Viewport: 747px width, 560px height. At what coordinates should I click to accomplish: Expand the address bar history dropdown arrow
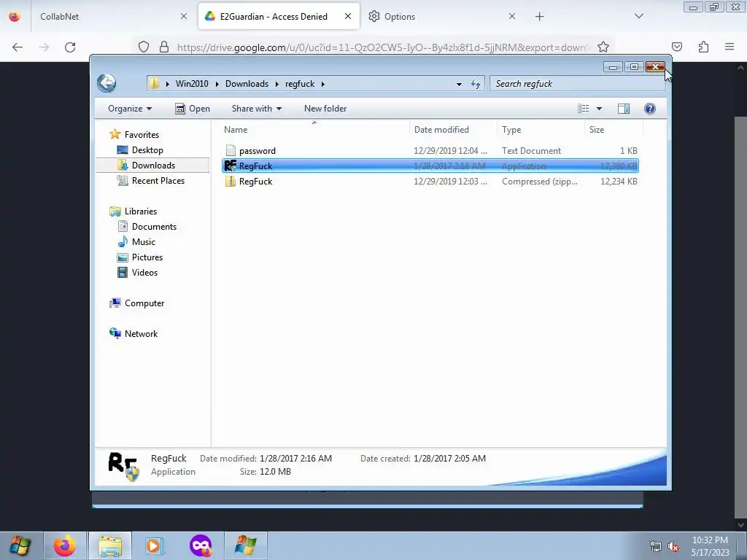pos(459,84)
